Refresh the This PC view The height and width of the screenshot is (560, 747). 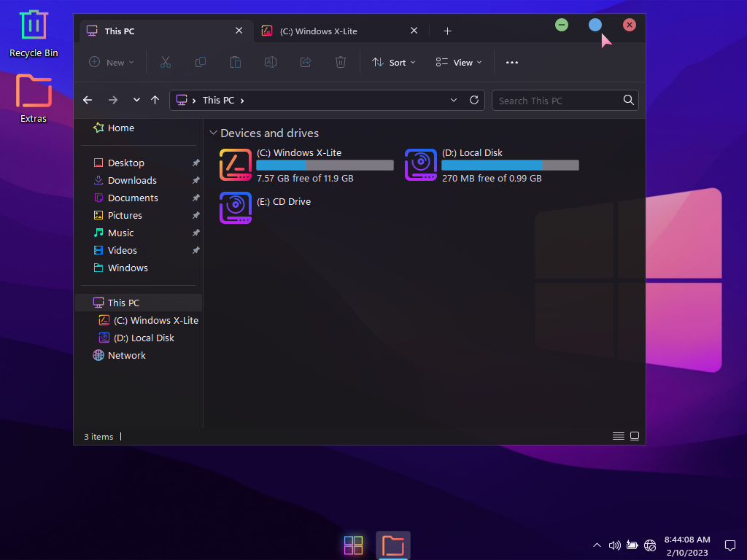pyautogui.click(x=474, y=100)
